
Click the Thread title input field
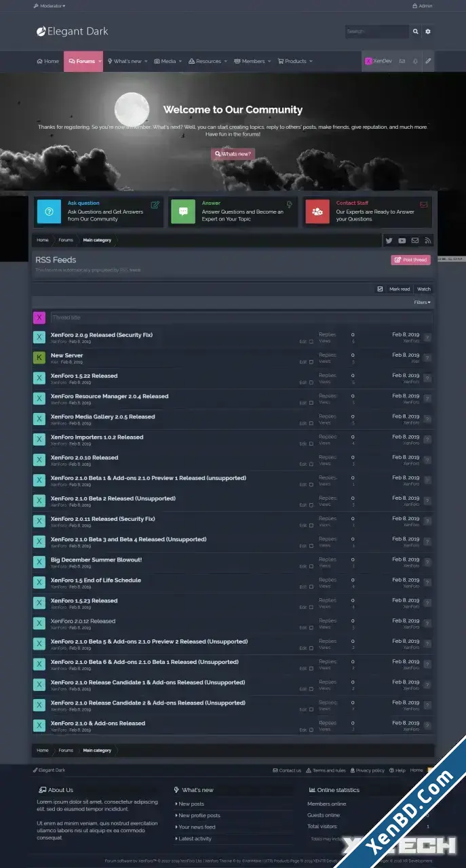click(241, 317)
